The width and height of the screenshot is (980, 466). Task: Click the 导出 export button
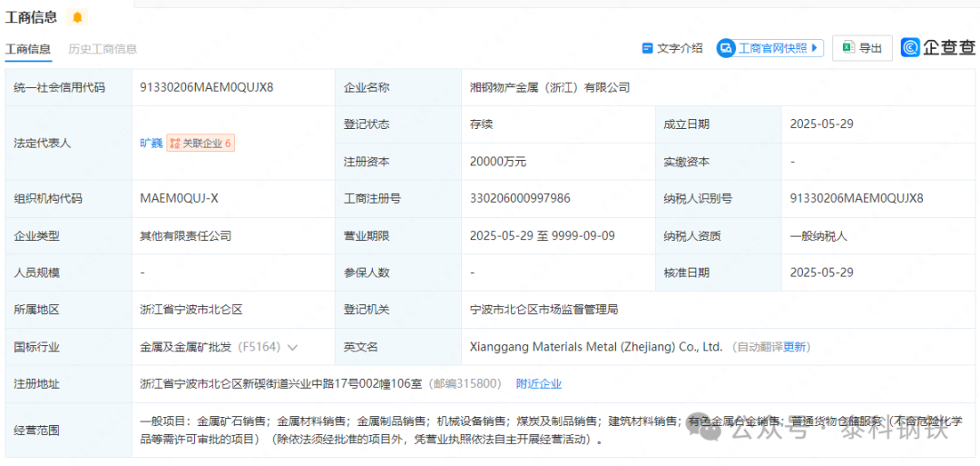862,48
